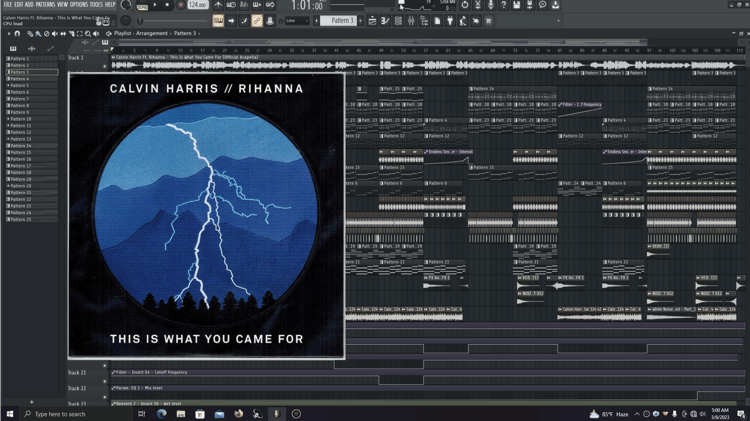This screenshot has width=750, height=421.
Task: Click the album cover artwork image
Action: tap(206, 215)
